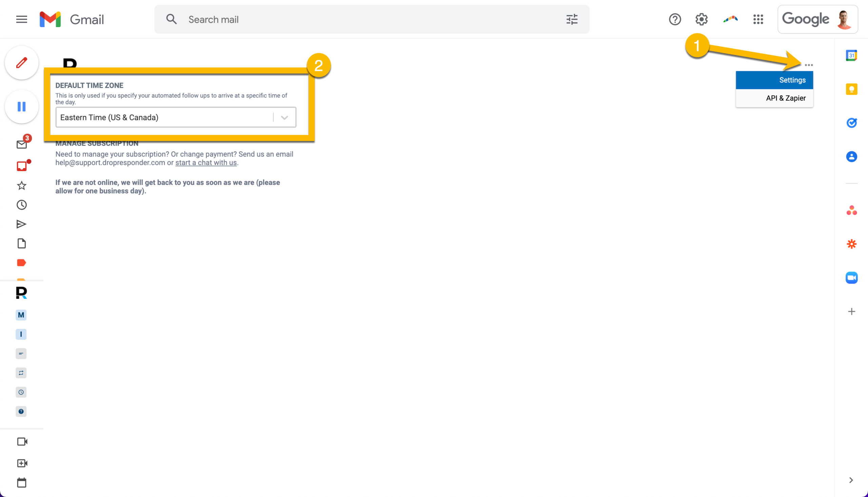
Task: Toggle the main menu hamburger button
Action: (x=21, y=19)
